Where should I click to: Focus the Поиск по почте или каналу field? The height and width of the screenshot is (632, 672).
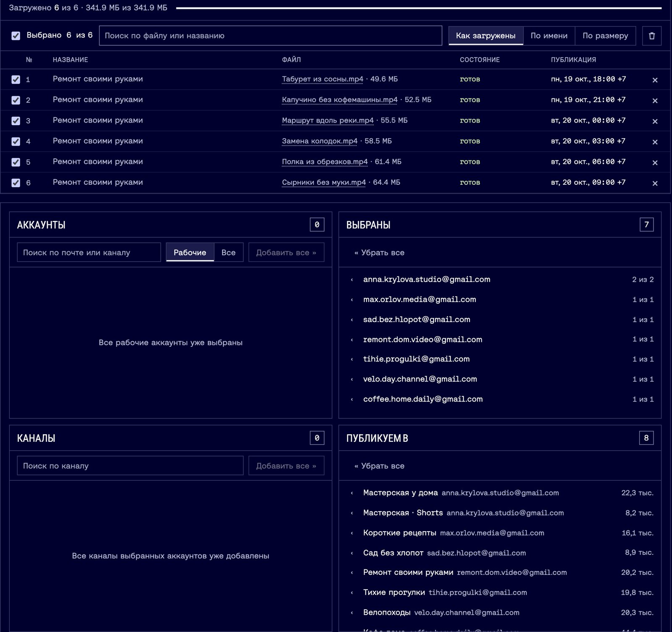[x=89, y=252]
